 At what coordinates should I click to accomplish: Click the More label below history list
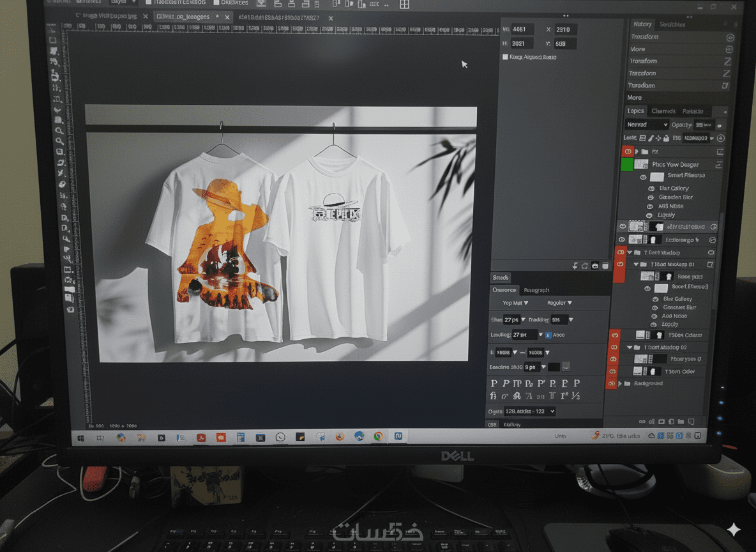pos(634,98)
